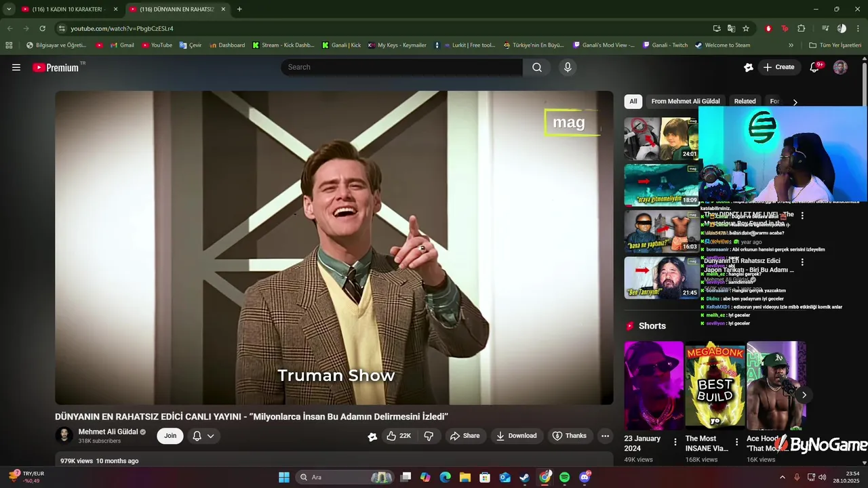Click the Create button

tap(778, 67)
